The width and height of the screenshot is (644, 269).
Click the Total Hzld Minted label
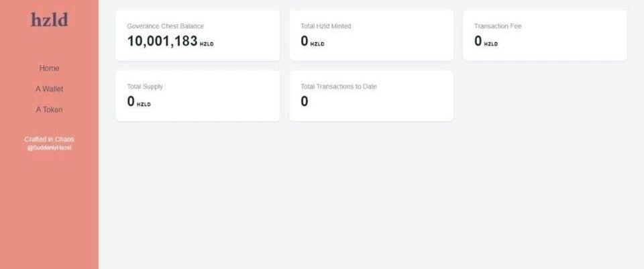click(x=325, y=26)
